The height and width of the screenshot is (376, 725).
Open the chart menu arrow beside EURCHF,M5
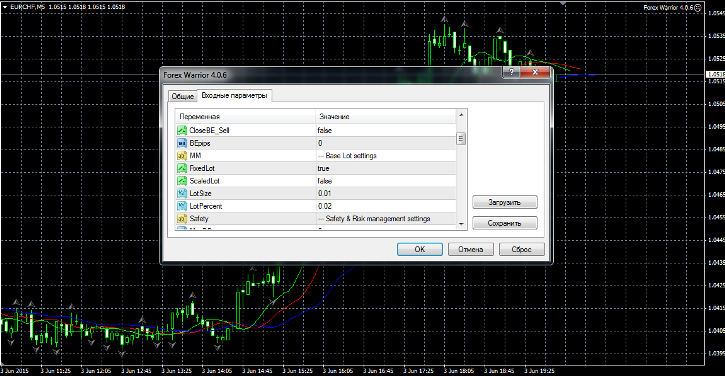click(x=5, y=7)
